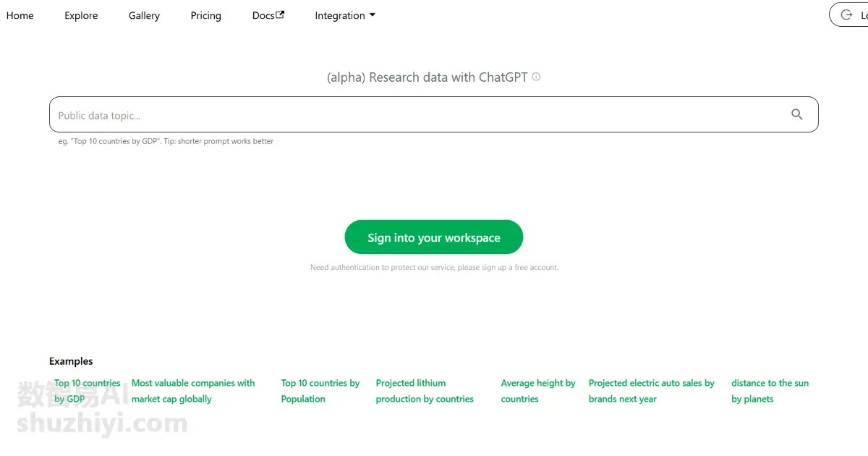This screenshot has height=456, width=868.
Task: Click the external link icon next to Docs
Action: point(280,14)
